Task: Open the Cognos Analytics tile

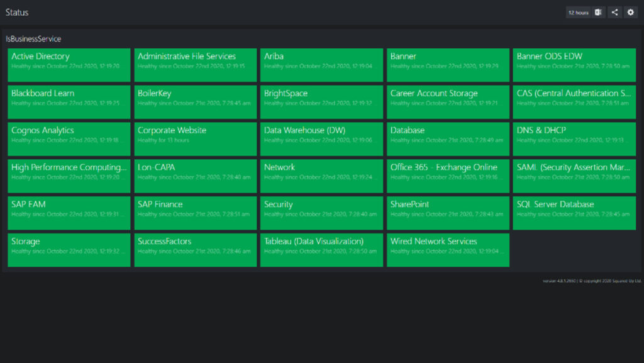Action: coord(69,139)
